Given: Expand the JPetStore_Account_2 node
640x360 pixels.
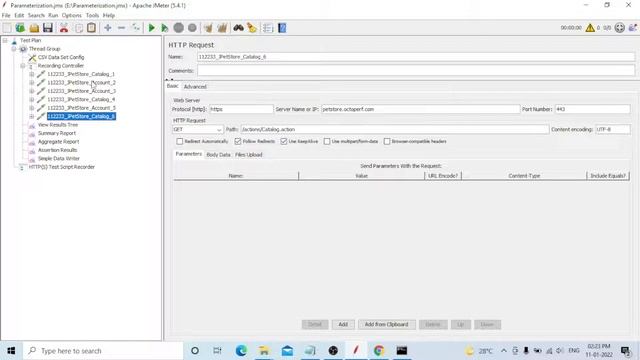Looking at the screenshot, I should [32, 83].
